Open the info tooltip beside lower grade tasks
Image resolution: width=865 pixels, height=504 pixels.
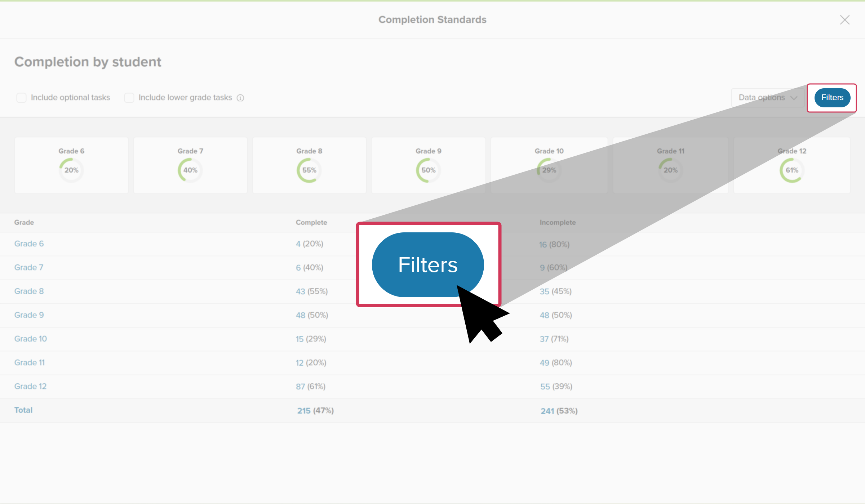pos(240,98)
